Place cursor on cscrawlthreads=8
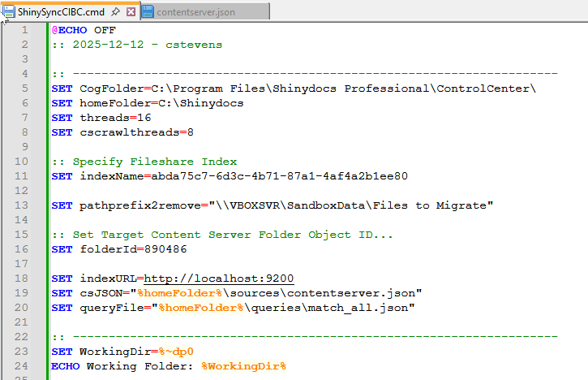Image resolution: width=588 pixels, height=380 pixels. point(136,132)
